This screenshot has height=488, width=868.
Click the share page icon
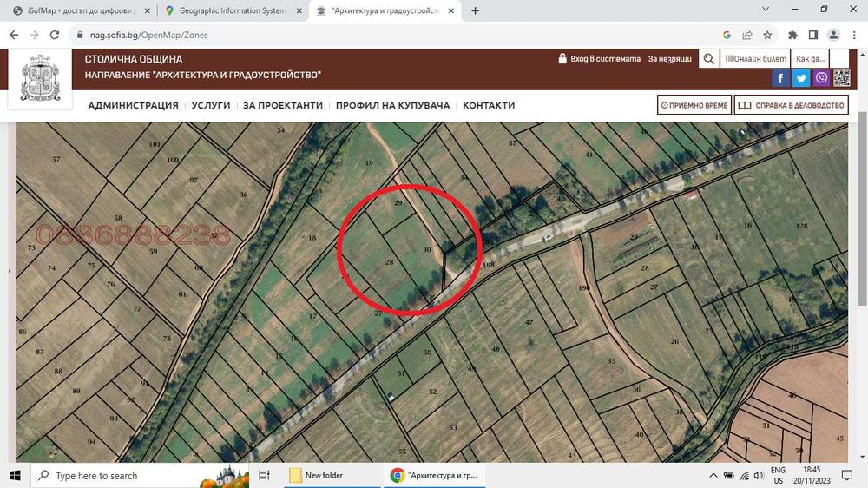746,35
